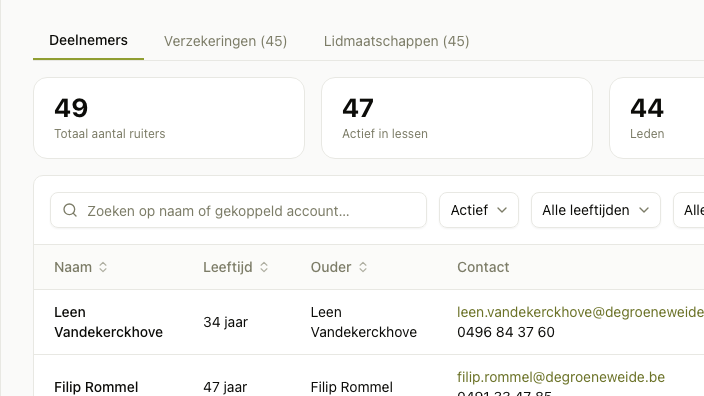The height and width of the screenshot is (396, 704).
Task: Click the Contact column header
Action: pos(483,267)
